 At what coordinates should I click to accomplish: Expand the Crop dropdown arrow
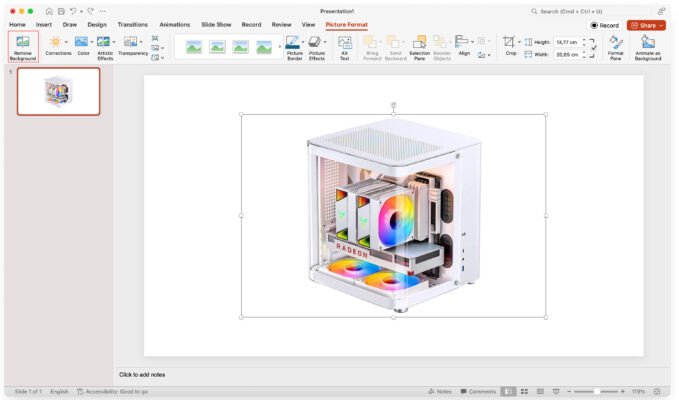[x=519, y=42]
